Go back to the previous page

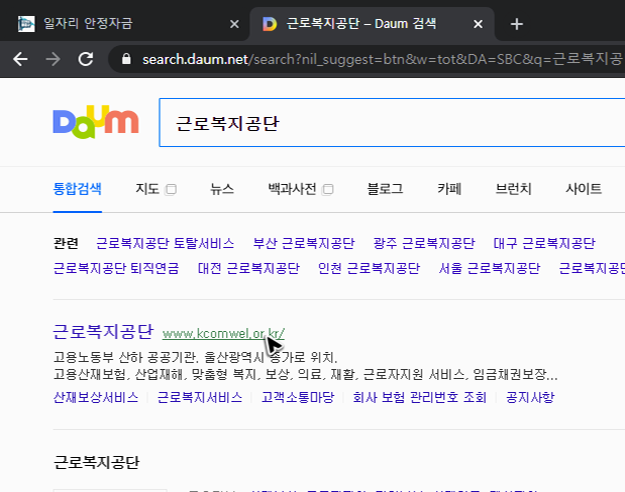(20, 59)
